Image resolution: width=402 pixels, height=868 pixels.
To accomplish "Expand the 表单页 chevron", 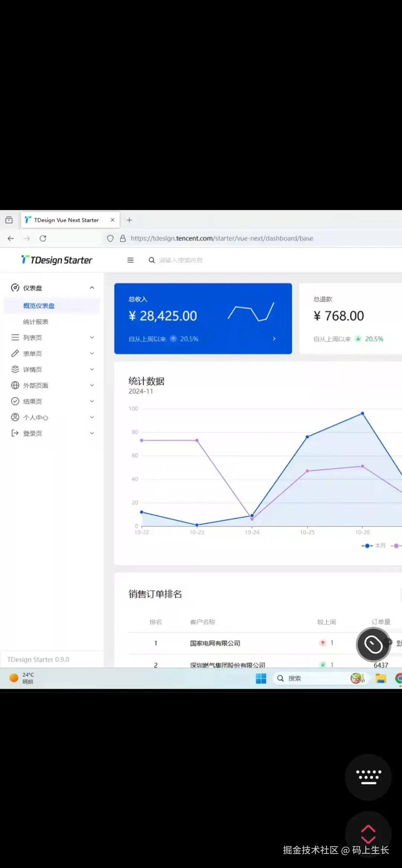I will 92,353.
